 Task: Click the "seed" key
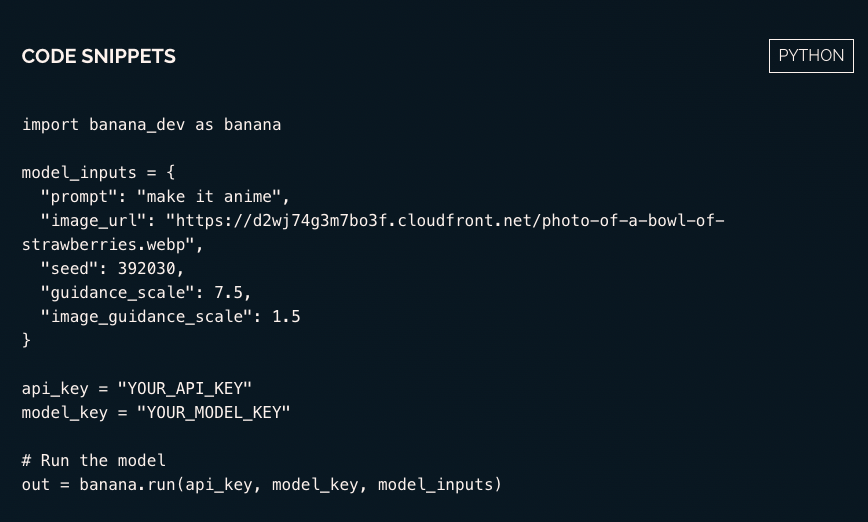(x=69, y=269)
